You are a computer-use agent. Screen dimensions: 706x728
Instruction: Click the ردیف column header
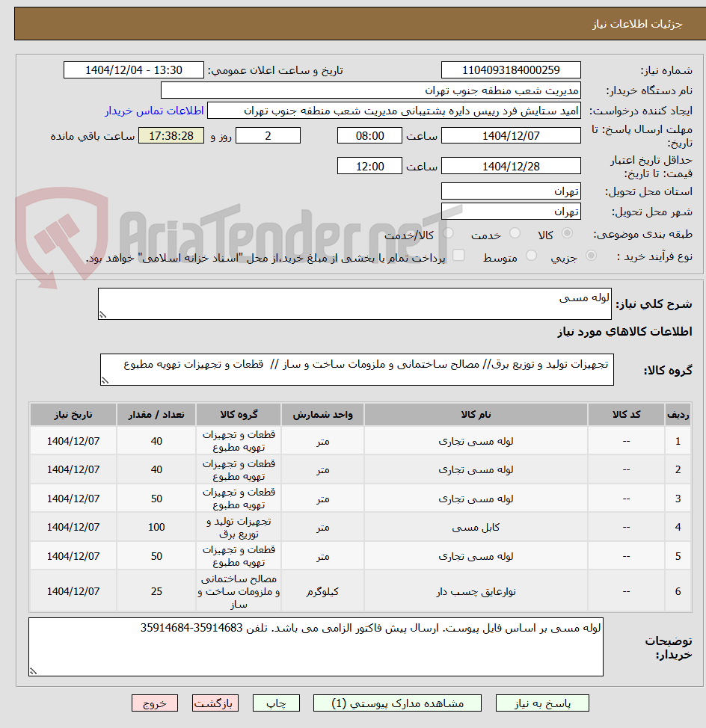[x=678, y=415]
